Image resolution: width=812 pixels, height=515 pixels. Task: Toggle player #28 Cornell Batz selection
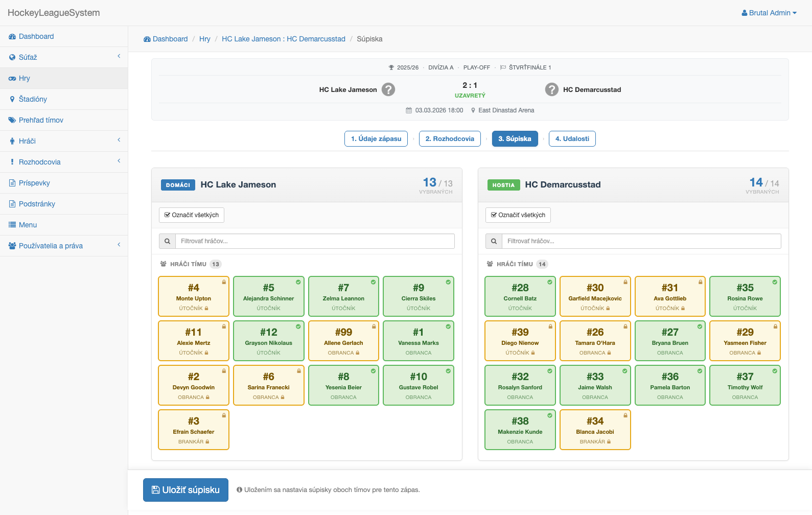(x=520, y=297)
